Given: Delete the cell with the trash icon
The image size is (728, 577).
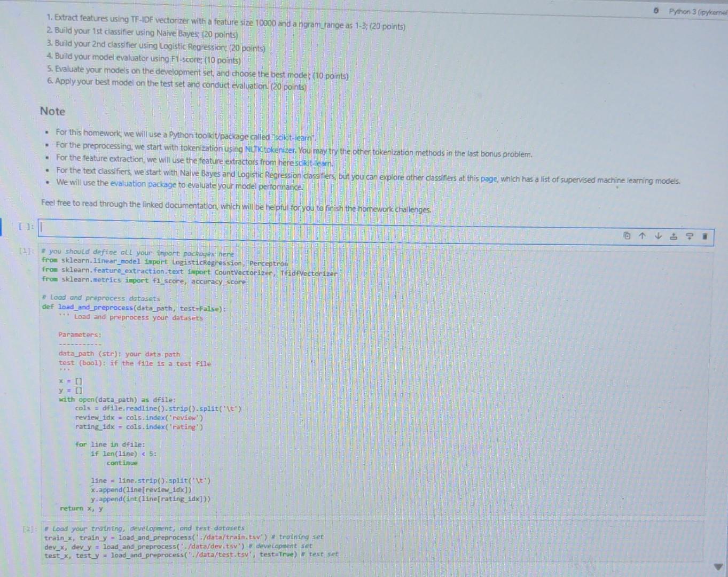Looking at the screenshot, I should tap(704, 236).
